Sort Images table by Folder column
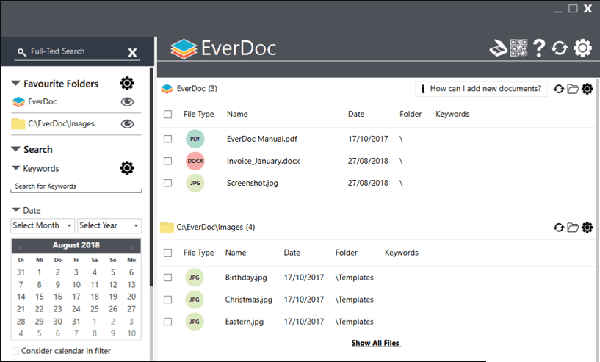Screen dimensions: 600x362 tap(346, 253)
